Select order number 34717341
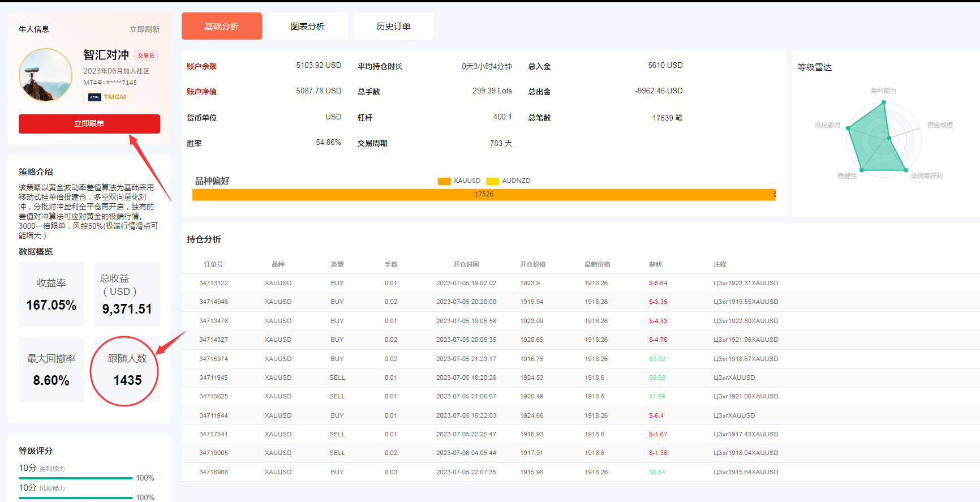This screenshot has width=980, height=502. pyautogui.click(x=213, y=434)
